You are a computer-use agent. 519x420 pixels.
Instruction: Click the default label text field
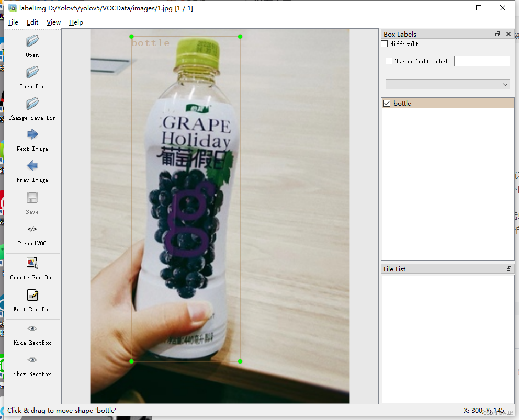click(x=482, y=61)
